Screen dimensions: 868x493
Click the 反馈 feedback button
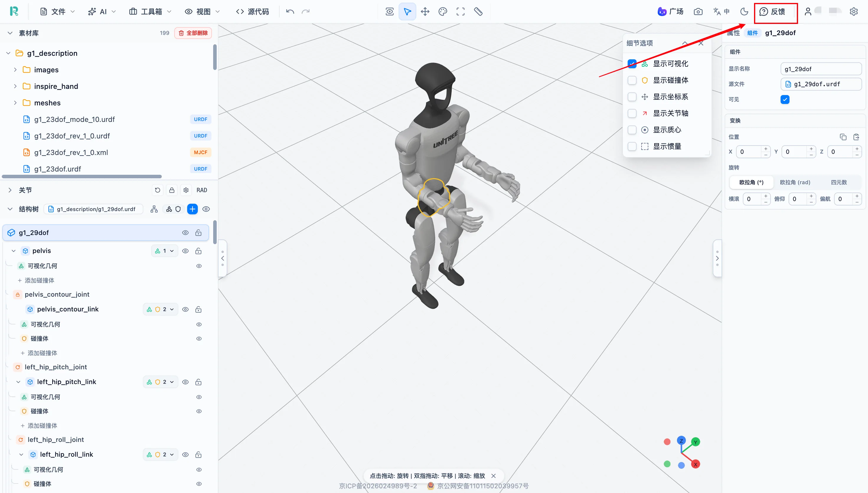coord(772,12)
